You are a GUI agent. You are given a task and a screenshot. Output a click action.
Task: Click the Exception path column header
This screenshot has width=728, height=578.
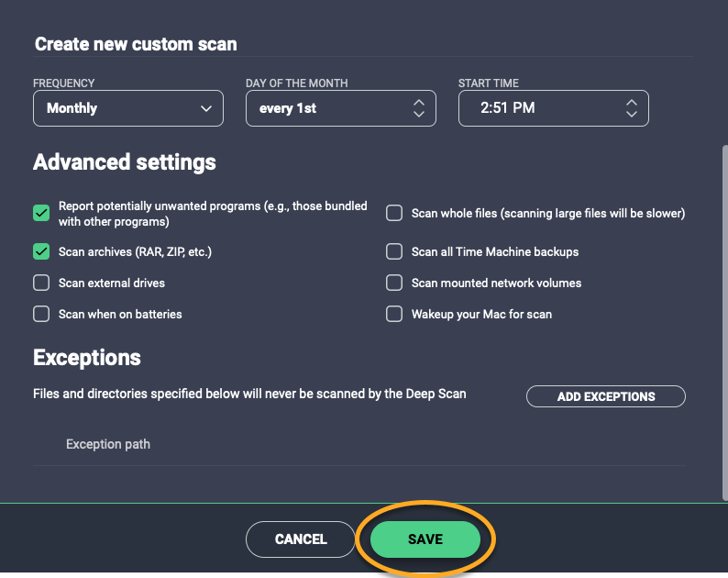(108, 444)
